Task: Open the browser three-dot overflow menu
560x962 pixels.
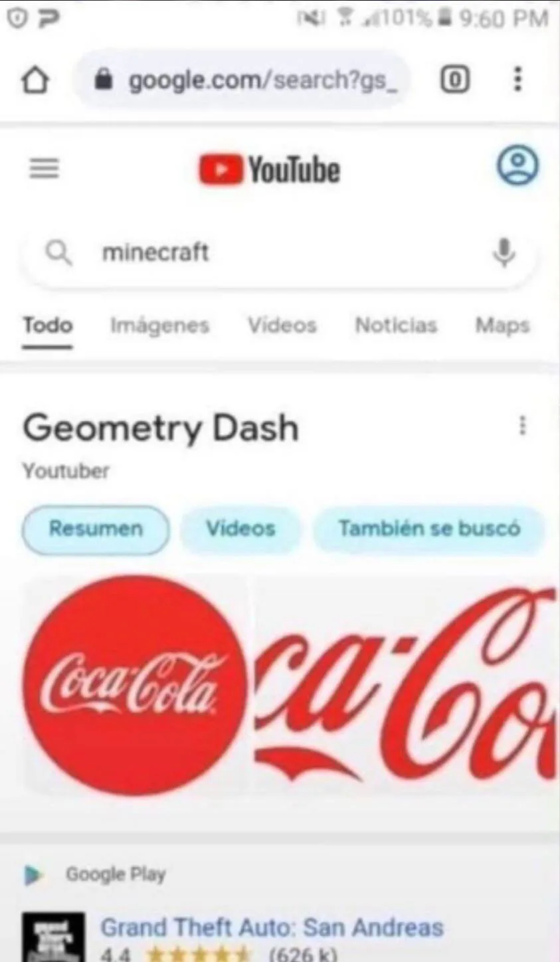Action: [518, 79]
